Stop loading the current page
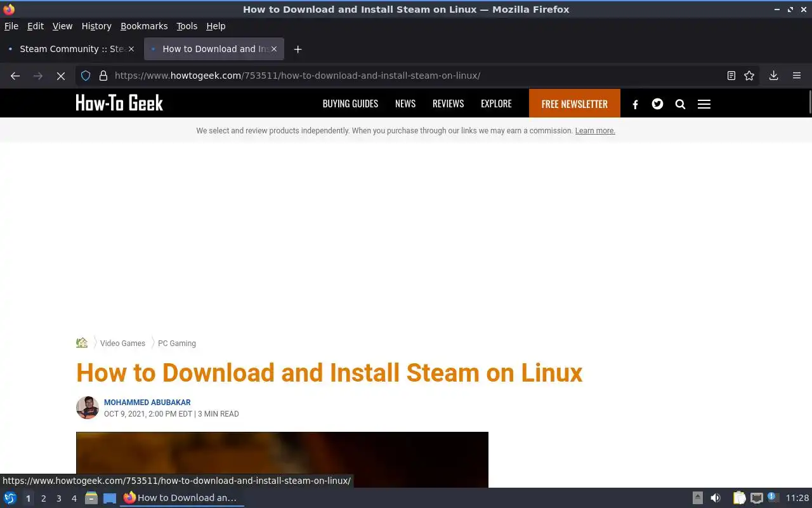This screenshot has height=508, width=812. coord(61,76)
